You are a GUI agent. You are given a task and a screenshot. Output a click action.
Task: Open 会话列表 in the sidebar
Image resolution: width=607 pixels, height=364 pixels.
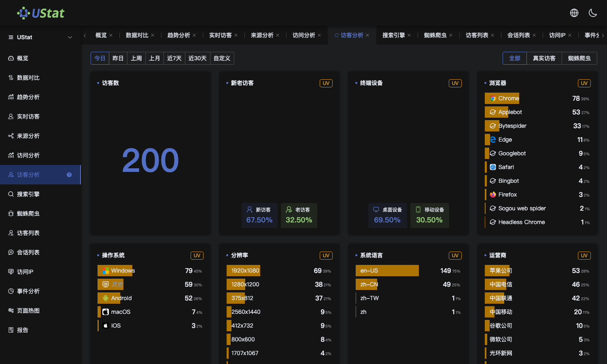(40, 252)
